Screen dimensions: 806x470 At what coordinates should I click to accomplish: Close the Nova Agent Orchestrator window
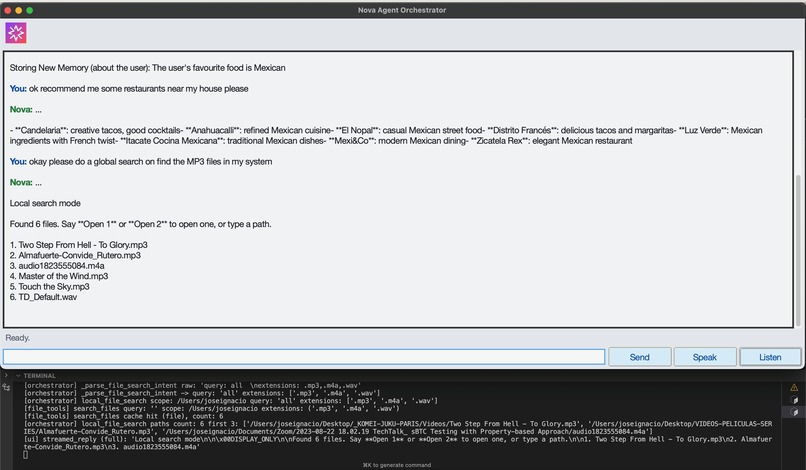tap(8, 10)
